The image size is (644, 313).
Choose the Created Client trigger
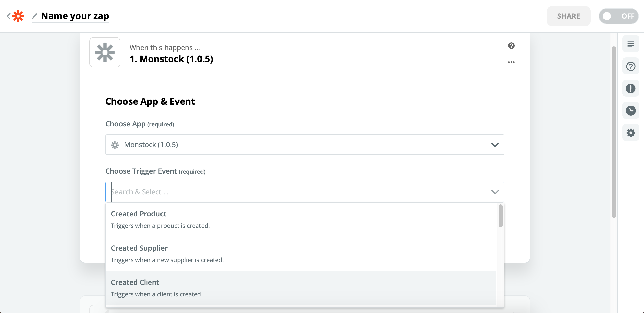tap(301, 288)
